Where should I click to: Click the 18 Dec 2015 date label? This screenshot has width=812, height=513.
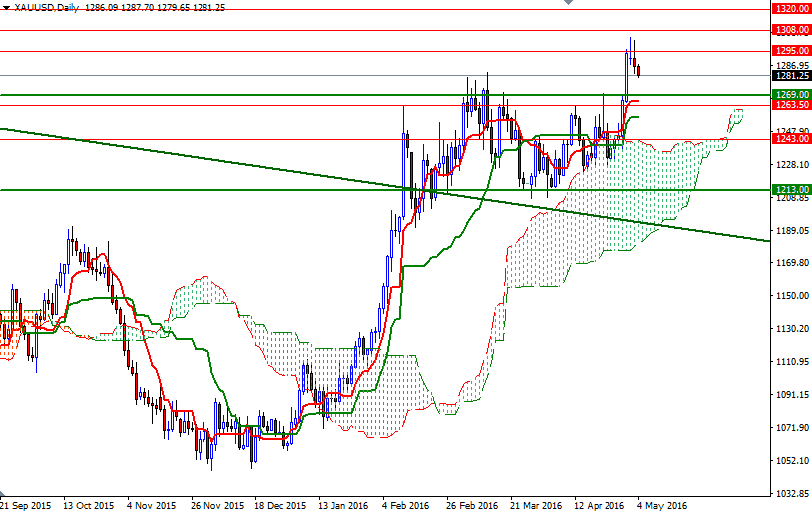pyautogui.click(x=280, y=505)
